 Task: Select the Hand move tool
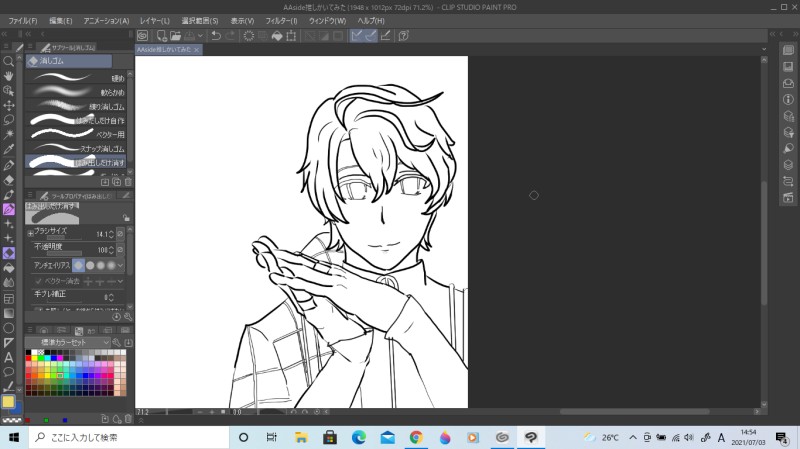coord(9,76)
